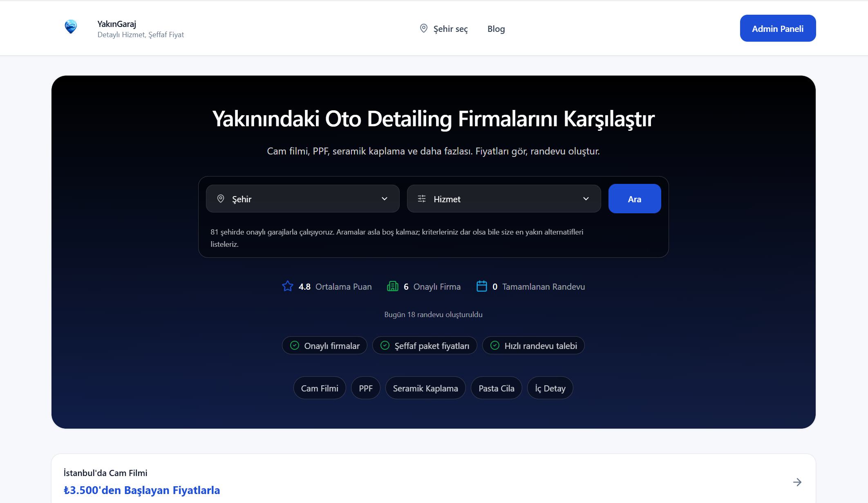Click the checkmark icon on Onaylı firmalar badge
The image size is (868, 503).
click(x=294, y=346)
